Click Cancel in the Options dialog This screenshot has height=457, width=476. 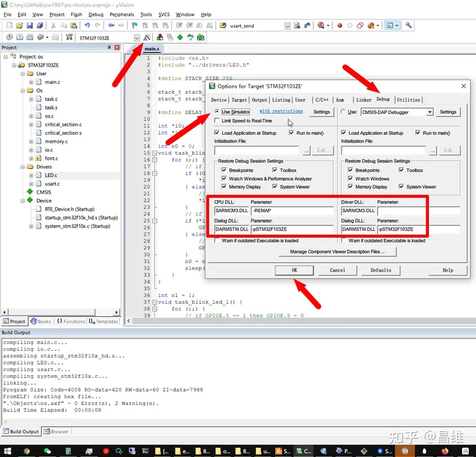[337, 270]
